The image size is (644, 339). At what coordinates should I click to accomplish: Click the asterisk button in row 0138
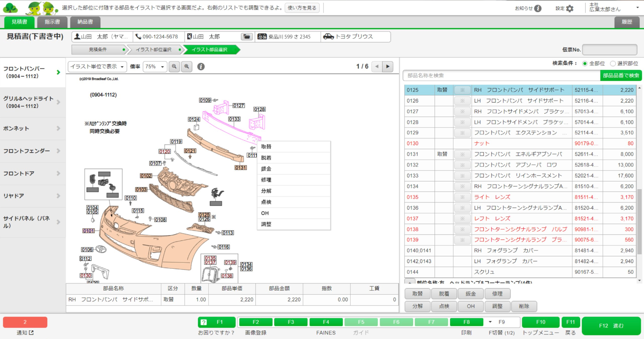[462, 229]
